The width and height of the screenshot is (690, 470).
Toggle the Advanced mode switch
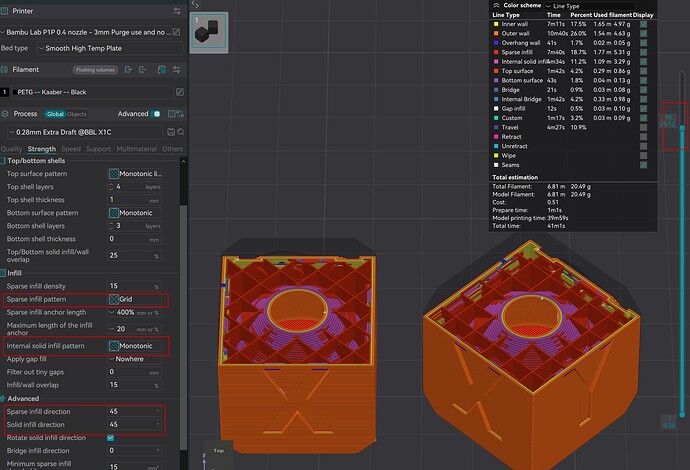point(156,114)
